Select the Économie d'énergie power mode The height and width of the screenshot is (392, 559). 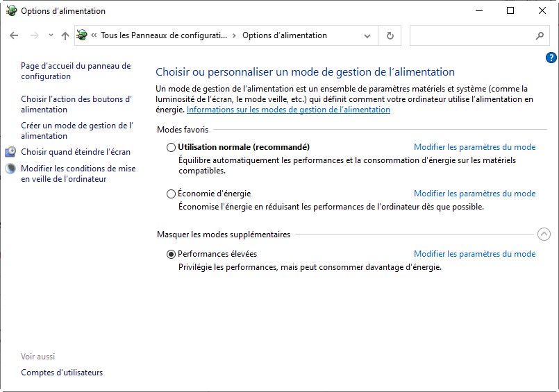tap(172, 194)
